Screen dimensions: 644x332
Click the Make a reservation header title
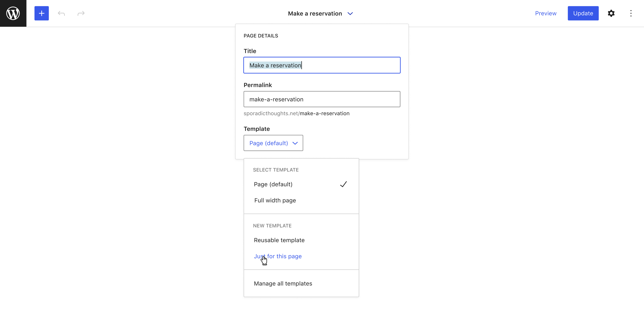[x=315, y=14]
